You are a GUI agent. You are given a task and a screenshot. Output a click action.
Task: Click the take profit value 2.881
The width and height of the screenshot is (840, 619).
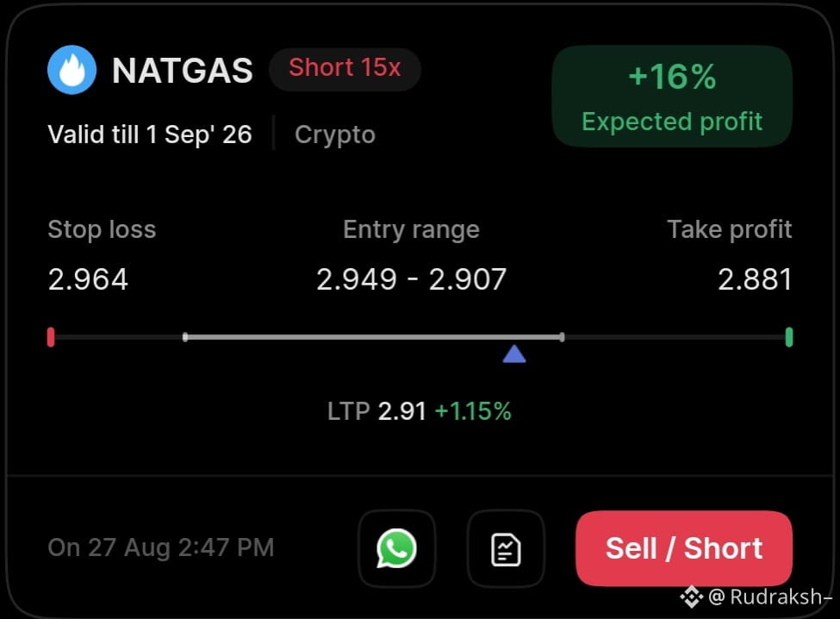point(755,279)
